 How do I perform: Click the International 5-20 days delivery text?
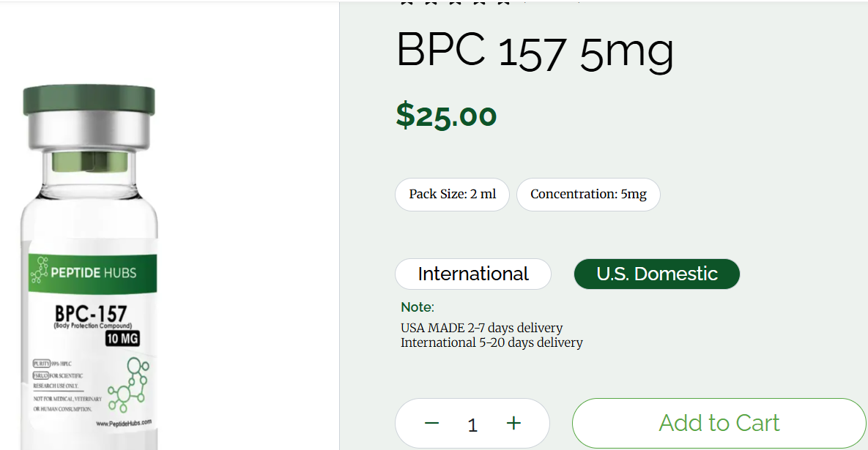492,342
